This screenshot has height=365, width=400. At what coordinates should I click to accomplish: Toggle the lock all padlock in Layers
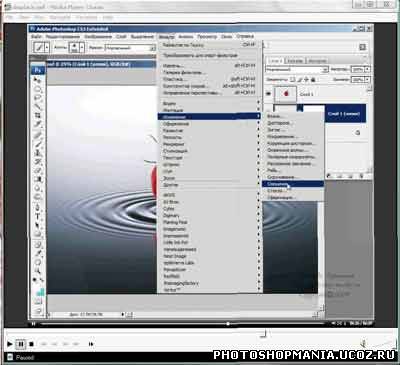pyautogui.click(x=313, y=80)
